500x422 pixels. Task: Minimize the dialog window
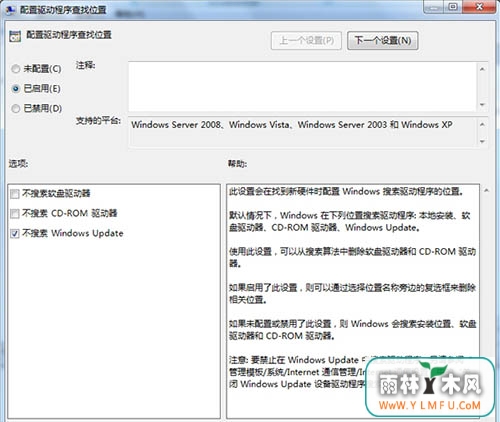pyautogui.click(x=433, y=7)
